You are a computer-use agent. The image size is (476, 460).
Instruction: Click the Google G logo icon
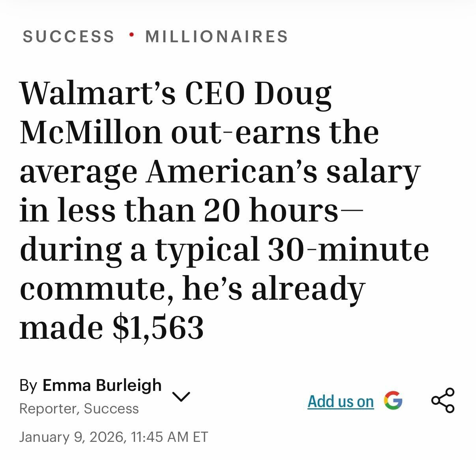pos(393,401)
